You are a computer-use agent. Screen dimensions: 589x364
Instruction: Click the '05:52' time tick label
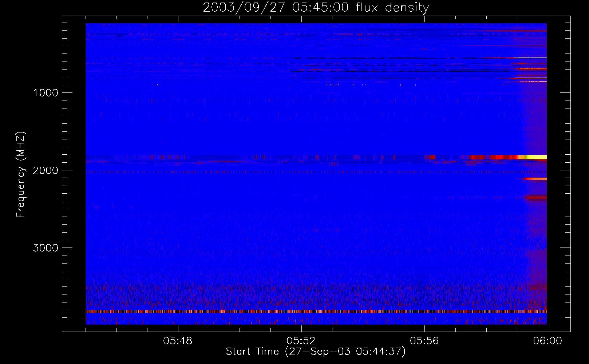pyautogui.click(x=301, y=341)
